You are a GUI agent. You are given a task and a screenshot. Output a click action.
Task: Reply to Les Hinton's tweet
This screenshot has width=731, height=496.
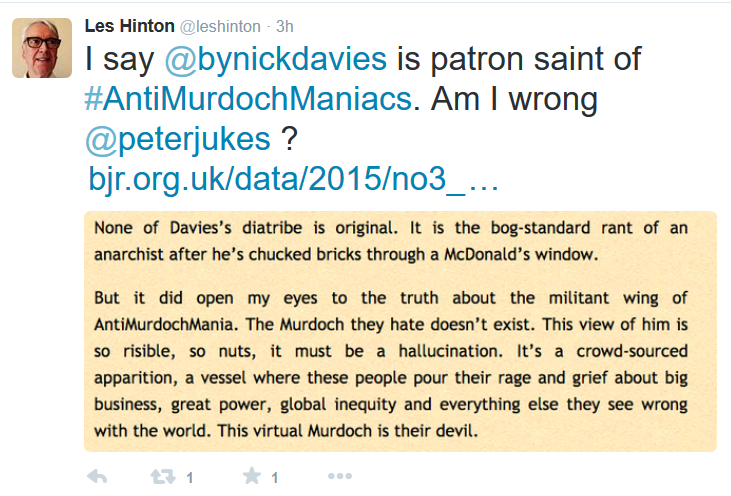(97, 476)
